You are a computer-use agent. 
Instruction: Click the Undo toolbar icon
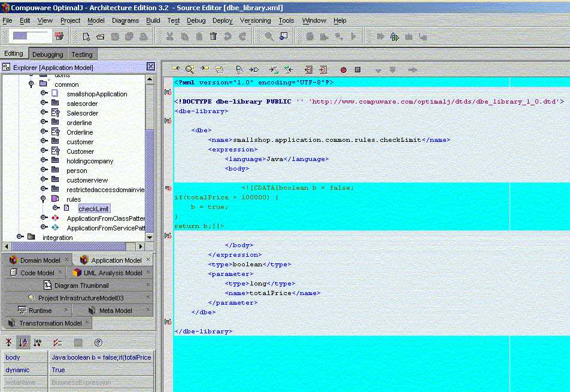click(228, 37)
